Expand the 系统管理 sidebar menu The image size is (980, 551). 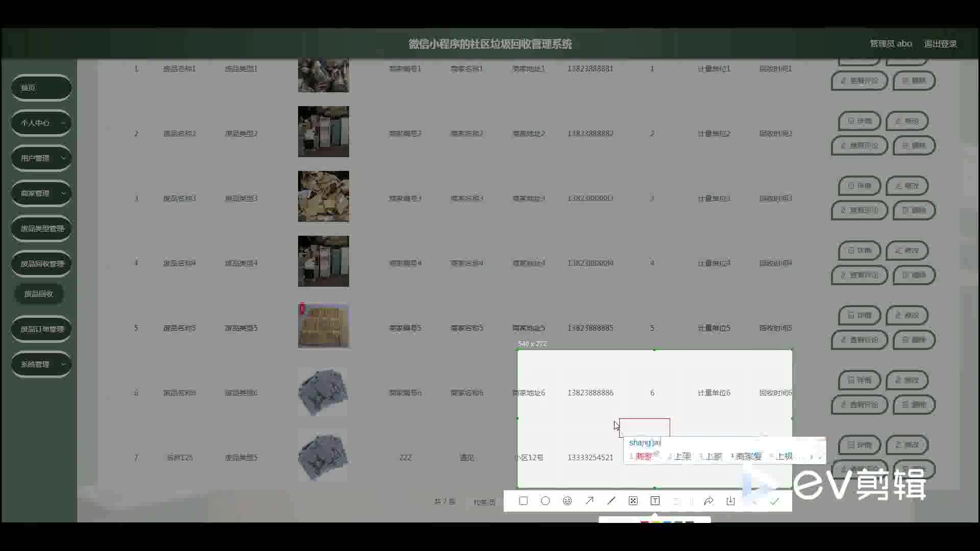[41, 364]
